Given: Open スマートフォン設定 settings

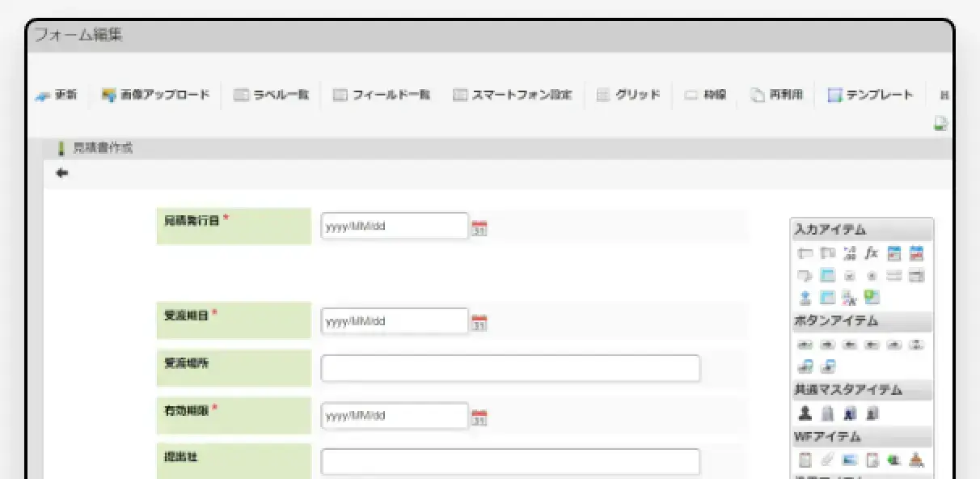Looking at the screenshot, I should point(512,95).
